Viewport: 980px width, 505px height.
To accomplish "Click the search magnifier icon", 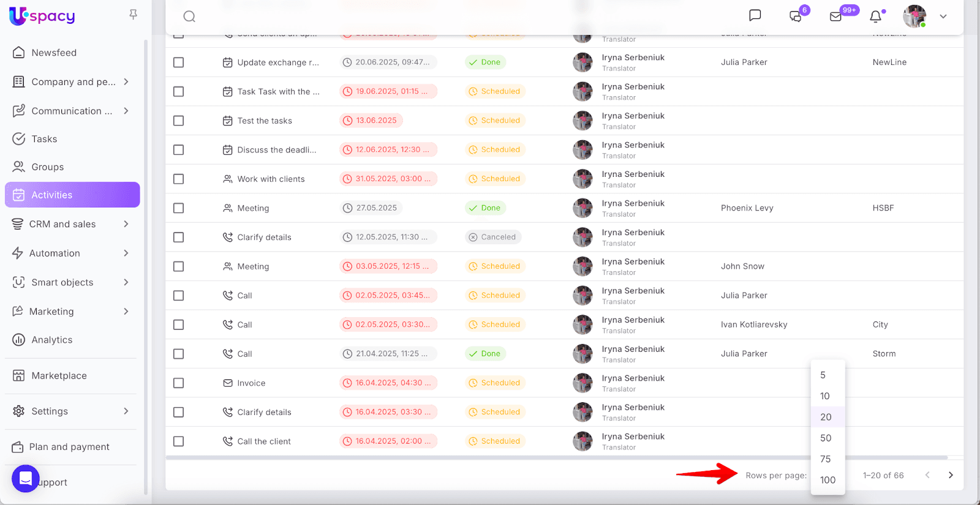I will coord(189,17).
